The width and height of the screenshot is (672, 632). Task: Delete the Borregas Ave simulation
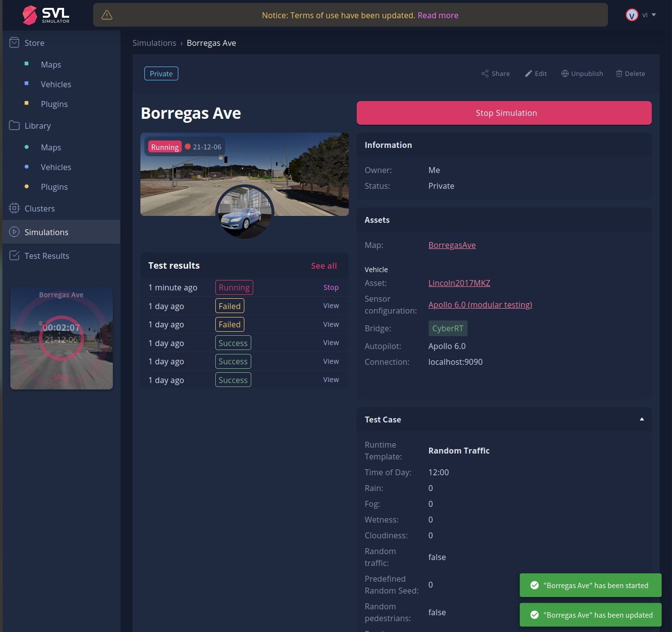pyautogui.click(x=631, y=73)
